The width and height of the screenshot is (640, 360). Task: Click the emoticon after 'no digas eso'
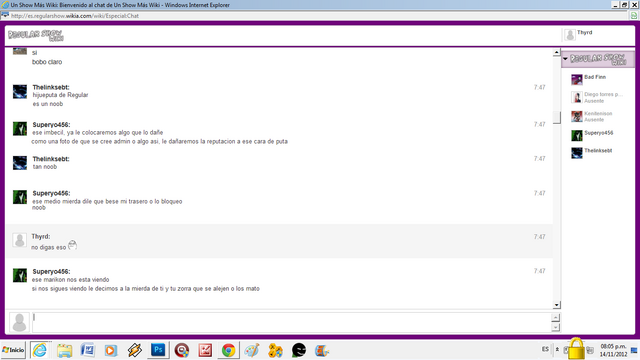72,245
